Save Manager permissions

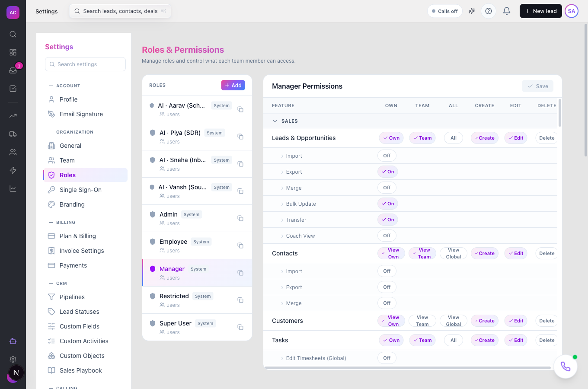click(x=538, y=86)
